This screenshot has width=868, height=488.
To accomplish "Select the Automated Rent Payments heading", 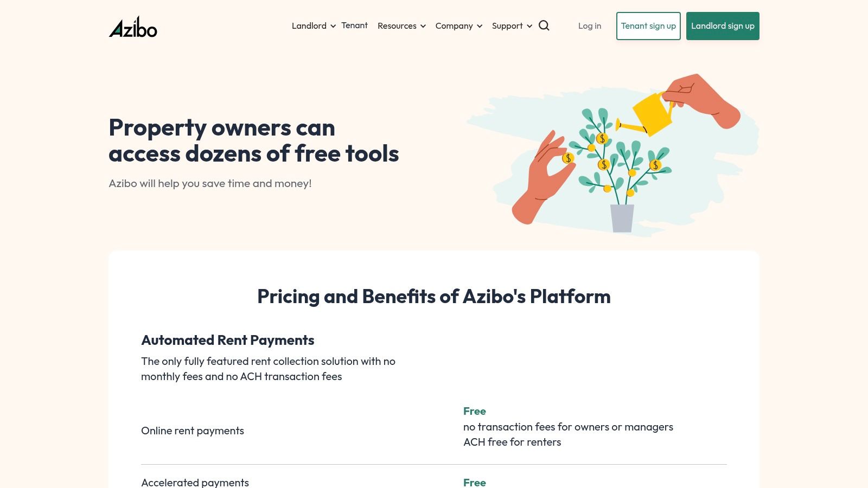I will coord(227,340).
